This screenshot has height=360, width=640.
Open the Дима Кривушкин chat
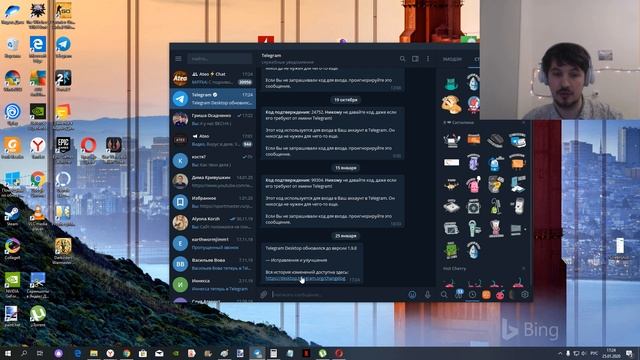pyautogui.click(x=213, y=181)
